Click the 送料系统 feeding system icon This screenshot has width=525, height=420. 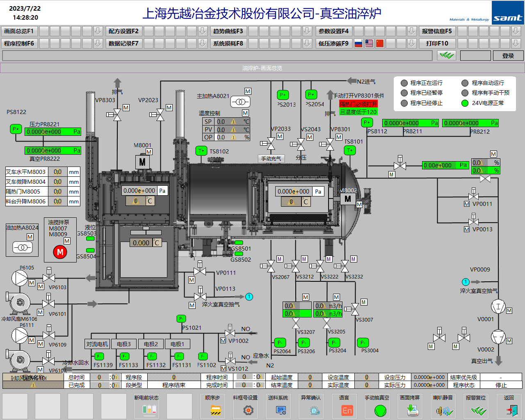(281, 410)
